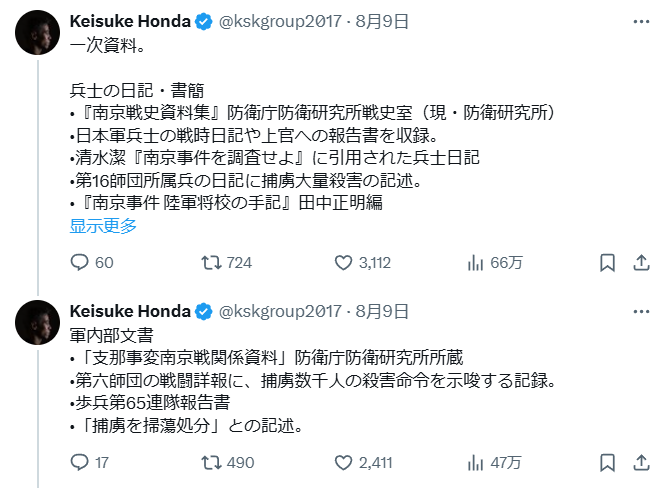Click the @kskgroup2017 handle in second tweet
This screenshot has height=488, width=662.
click(279, 310)
